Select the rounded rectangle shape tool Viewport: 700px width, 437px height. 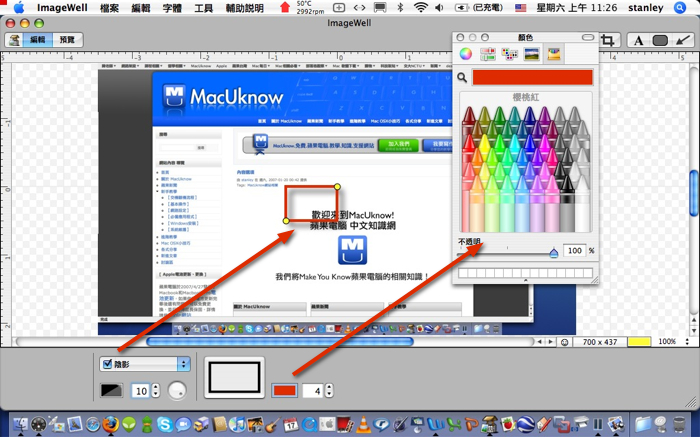660,40
